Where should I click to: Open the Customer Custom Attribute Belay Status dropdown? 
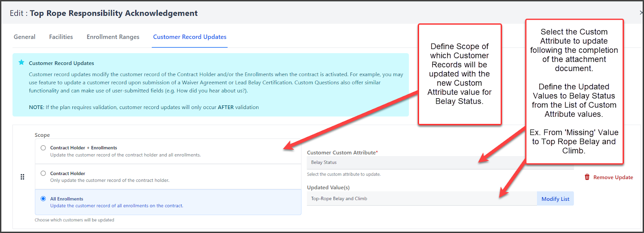[x=440, y=163]
